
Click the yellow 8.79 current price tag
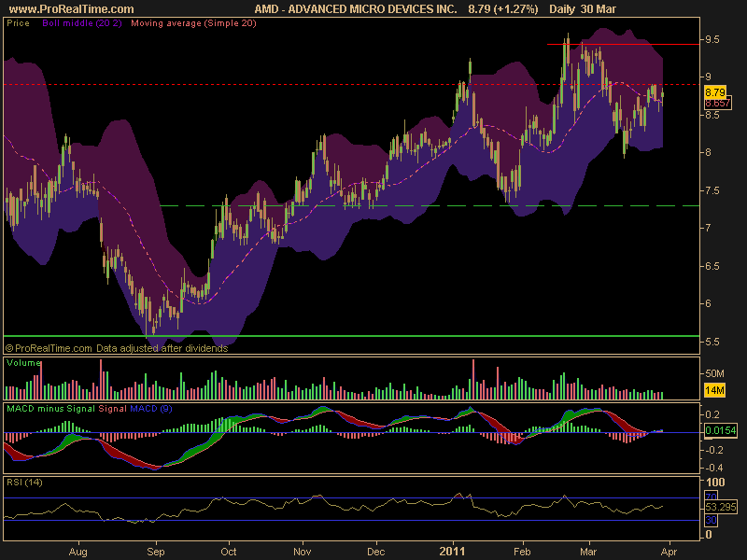pyautogui.click(x=715, y=91)
